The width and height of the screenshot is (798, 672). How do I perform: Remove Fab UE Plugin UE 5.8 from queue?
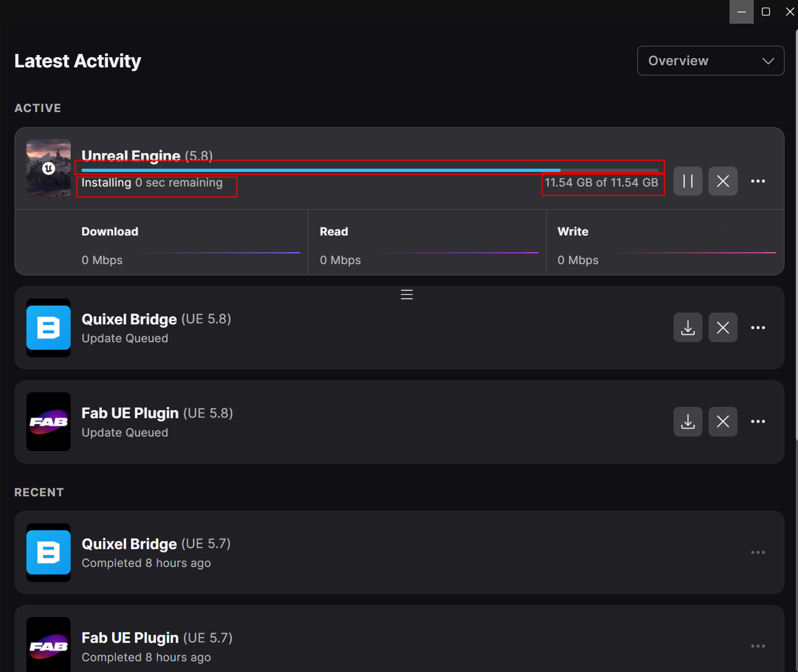pyautogui.click(x=723, y=421)
